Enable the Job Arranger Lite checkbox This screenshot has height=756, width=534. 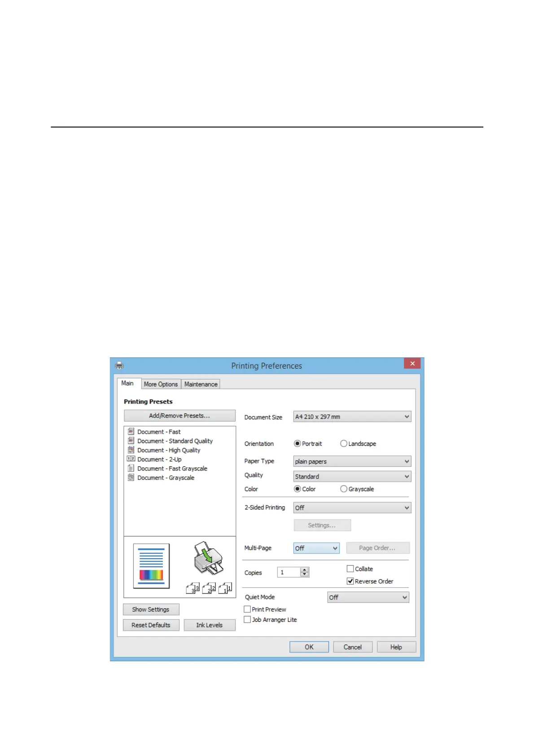click(247, 620)
